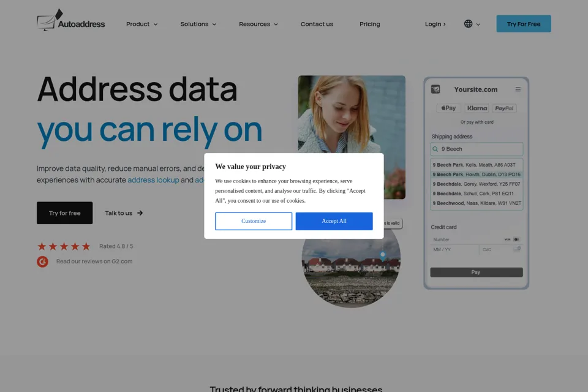Accept all cookies
The height and width of the screenshot is (392, 588).
coord(334,221)
